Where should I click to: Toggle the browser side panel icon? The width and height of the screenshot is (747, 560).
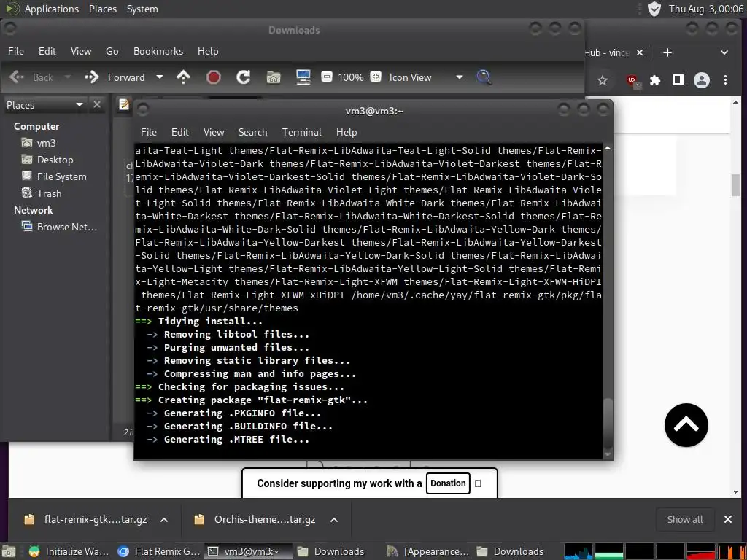pyautogui.click(x=678, y=80)
